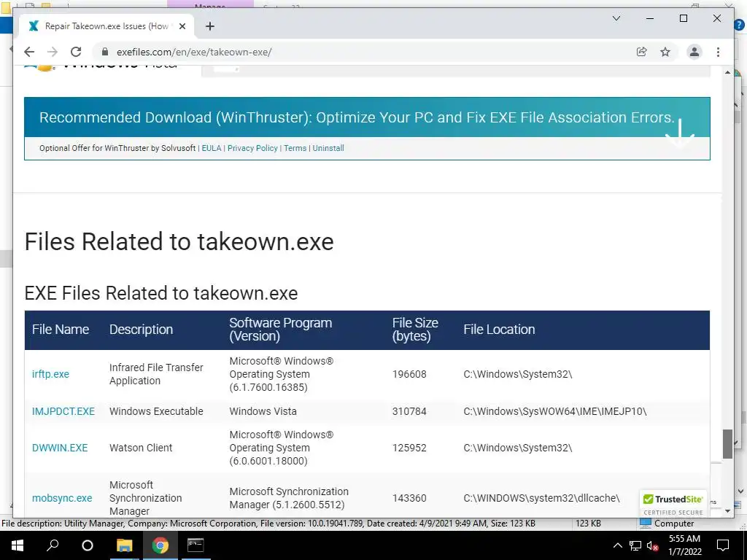Select the Repair Takeown.exe Issues tab

(107, 26)
